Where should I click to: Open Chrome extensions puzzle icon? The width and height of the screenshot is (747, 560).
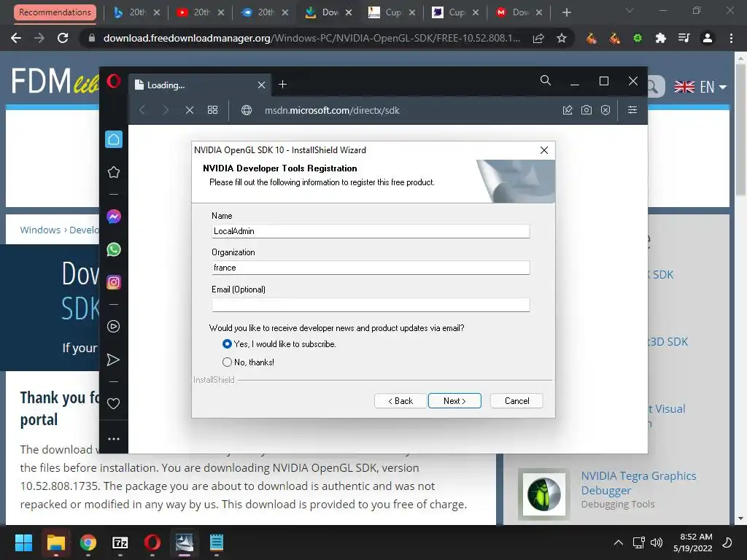tap(661, 38)
